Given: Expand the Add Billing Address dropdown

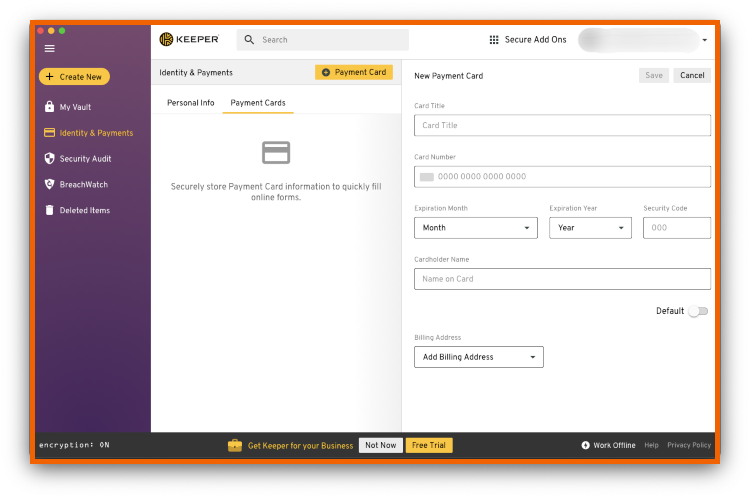Looking at the screenshot, I should (x=479, y=357).
